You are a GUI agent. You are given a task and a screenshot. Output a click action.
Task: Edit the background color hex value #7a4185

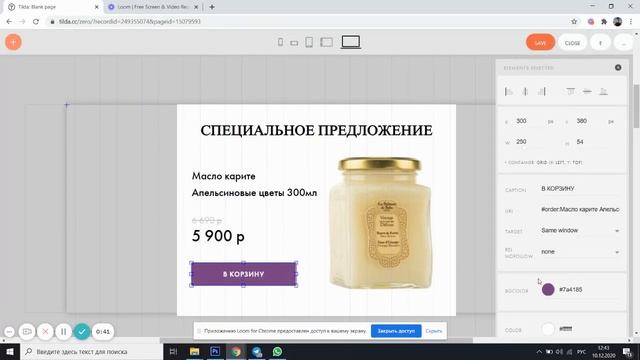click(571, 289)
